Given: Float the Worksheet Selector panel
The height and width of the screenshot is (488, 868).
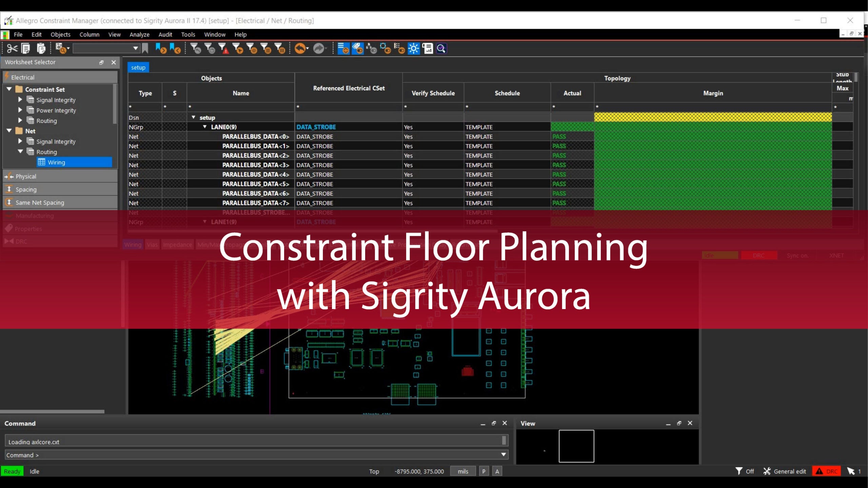Looking at the screenshot, I should [x=101, y=62].
